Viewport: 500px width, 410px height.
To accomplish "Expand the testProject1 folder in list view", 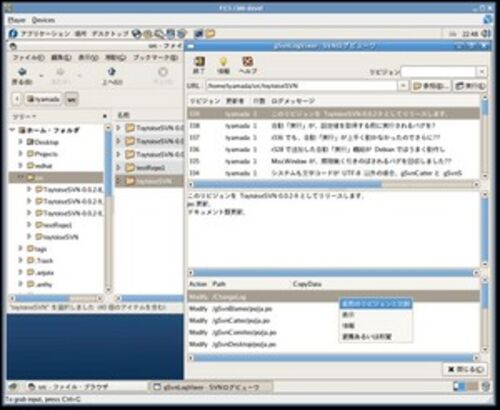I will [x=118, y=167].
